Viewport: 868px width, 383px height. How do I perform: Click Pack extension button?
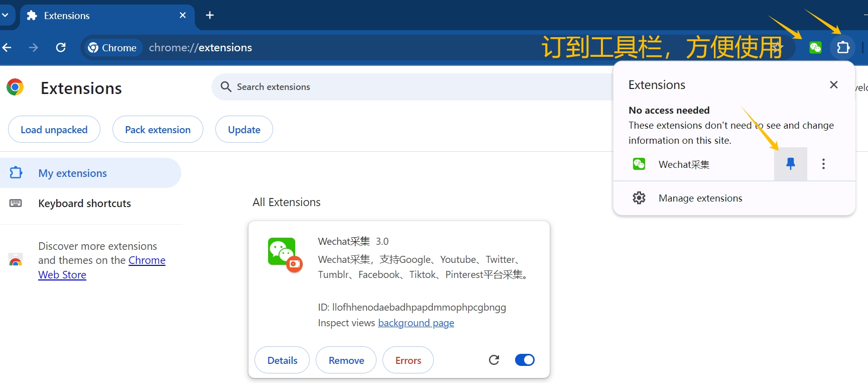[158, 130]
